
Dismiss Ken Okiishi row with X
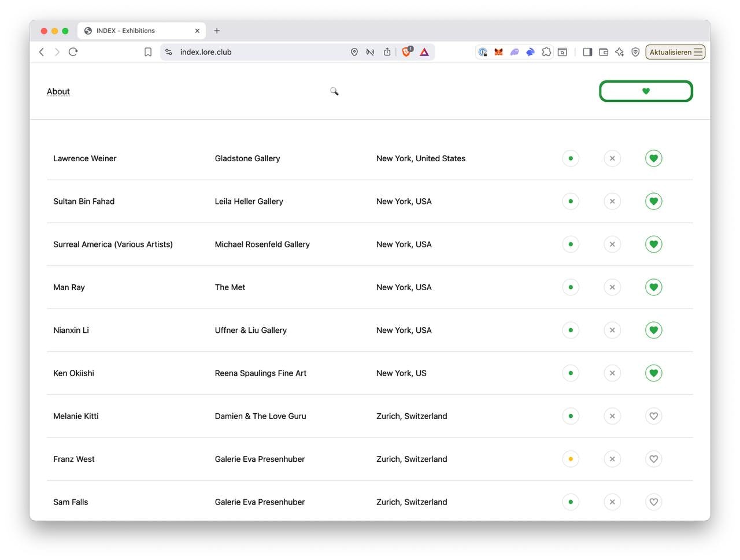pyautogui.click(x=612, y=373)
